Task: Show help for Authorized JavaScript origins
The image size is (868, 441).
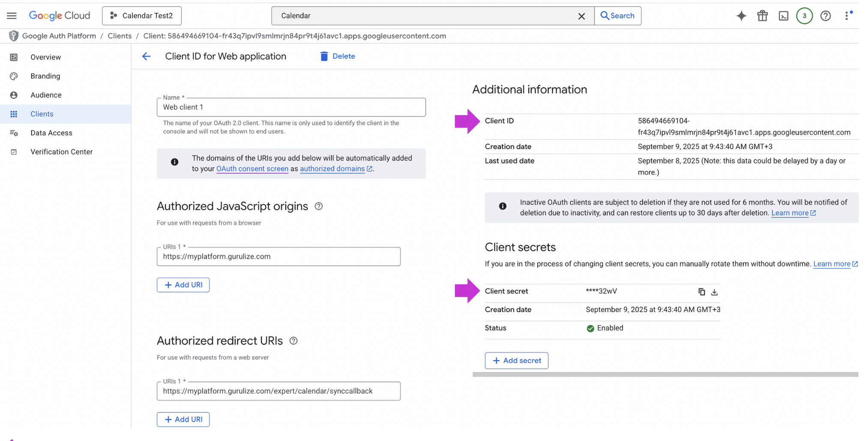Action: (319, 206)
